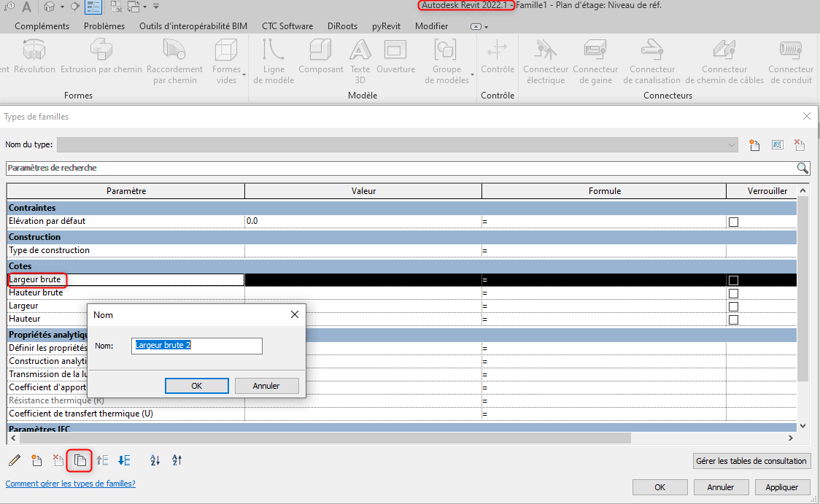The width and height of the screenshot is (820, 504).
Task: Toggle lock checkbox for Elévation par défaut
Action: (733, 222)
